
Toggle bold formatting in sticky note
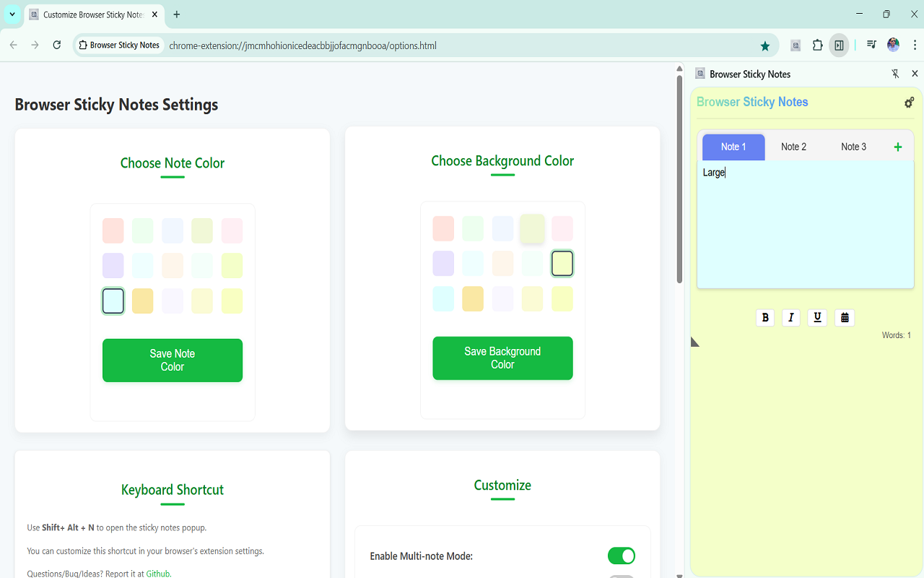765,317
